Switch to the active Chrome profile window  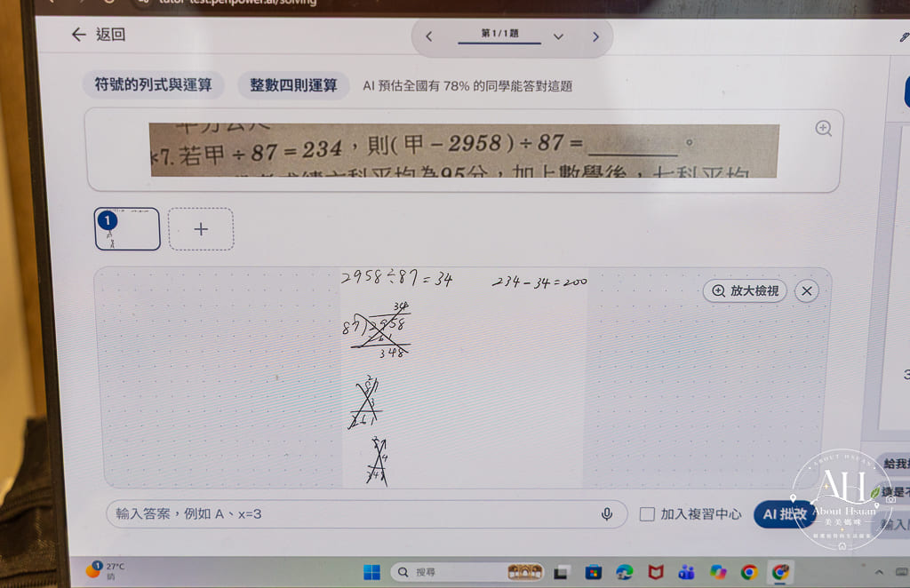coord(780,573)
